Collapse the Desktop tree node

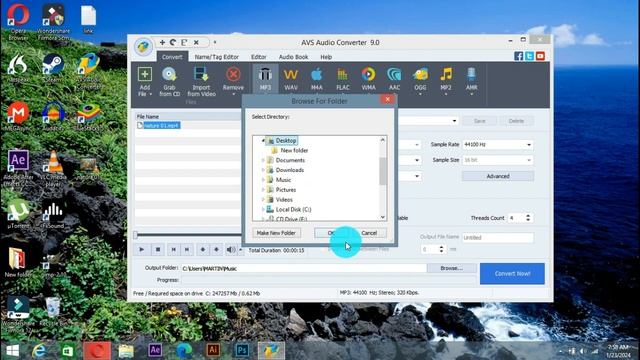263,141
